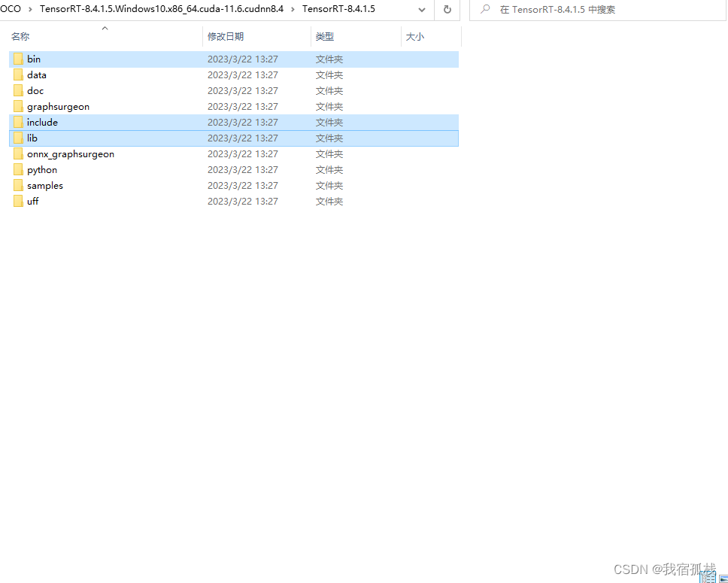The image size is (728, 583).
Task: Navigate to OCO breadcrumb segment
Action: 11,9
